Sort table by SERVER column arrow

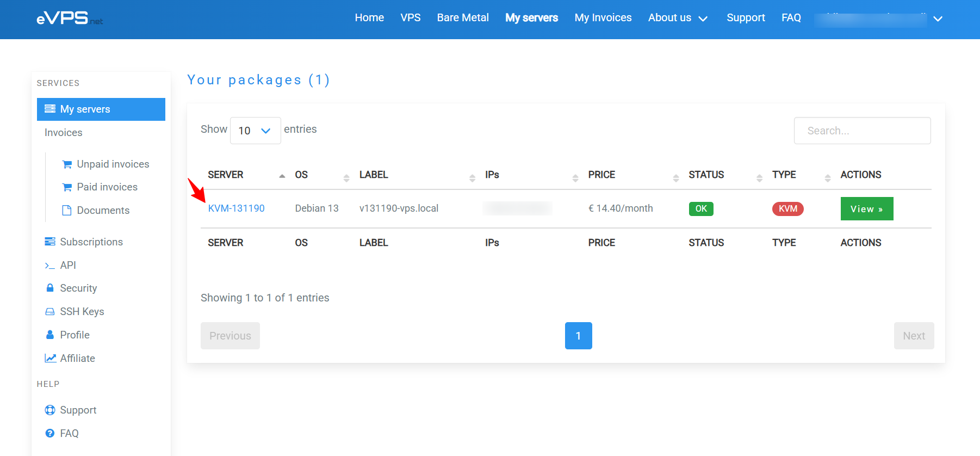coord(282,176)
